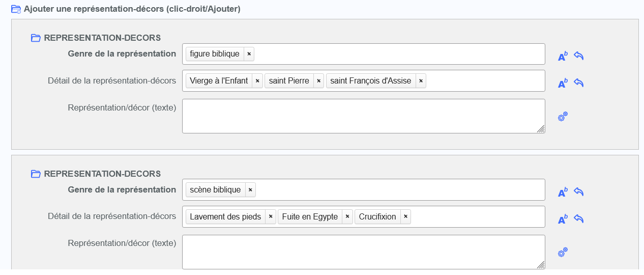The image size is (644, 275).
Task: Click the Ab icon beside Lavement des pieds detail field
Action: point(562,219)
